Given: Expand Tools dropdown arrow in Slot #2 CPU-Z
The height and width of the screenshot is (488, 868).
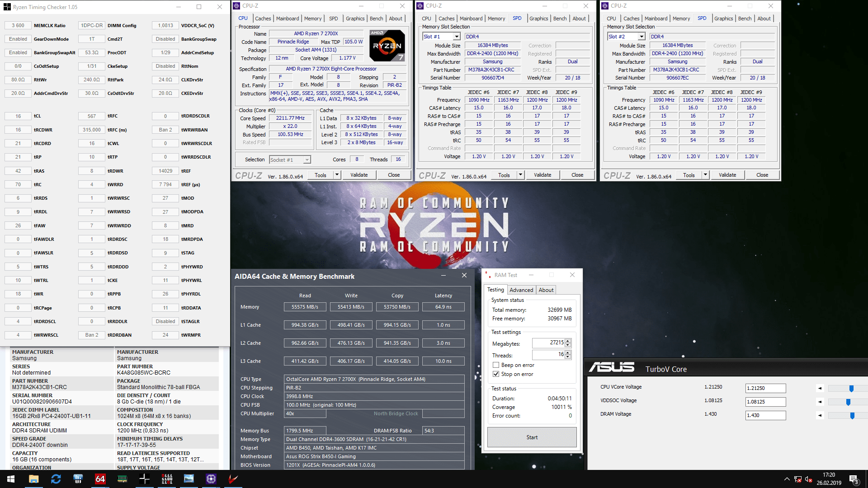Looking at the screenshot, I should [x=705, y=175].
